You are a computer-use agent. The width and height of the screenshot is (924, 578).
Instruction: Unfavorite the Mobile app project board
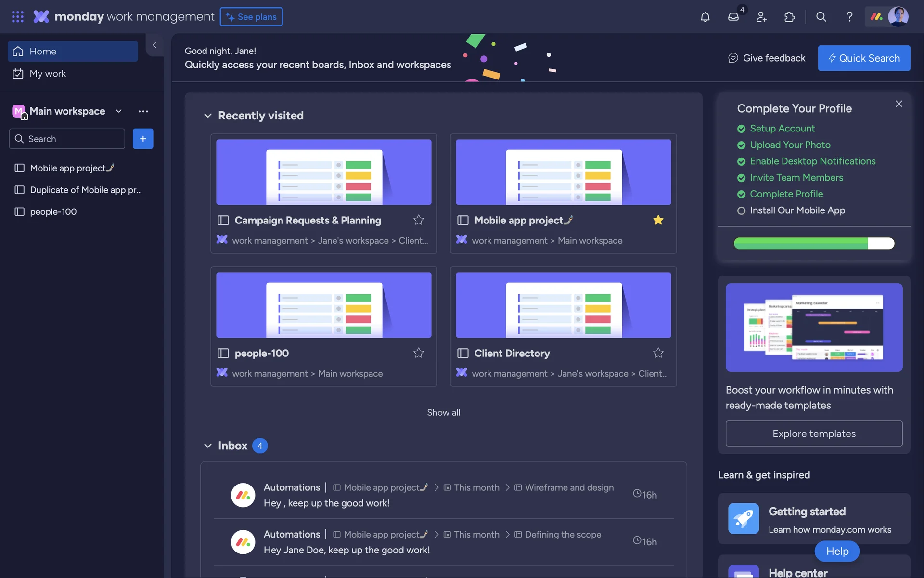[x=658, y=220]
